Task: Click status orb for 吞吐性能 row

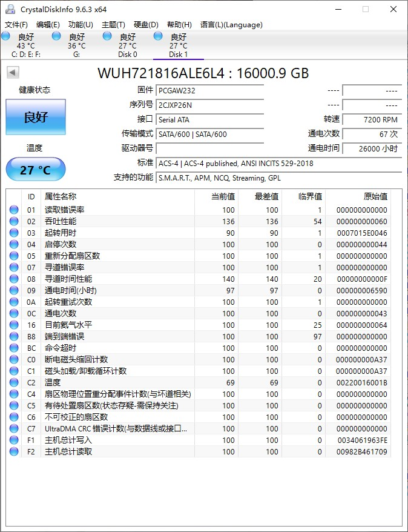Action: pyautogui.click(x=14, y=222)
